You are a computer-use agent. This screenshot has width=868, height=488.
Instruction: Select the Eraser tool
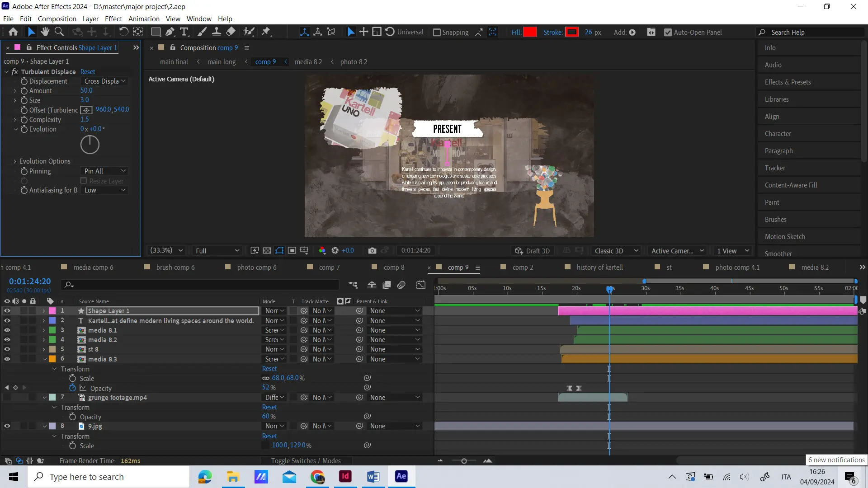(x=231, y=32)
